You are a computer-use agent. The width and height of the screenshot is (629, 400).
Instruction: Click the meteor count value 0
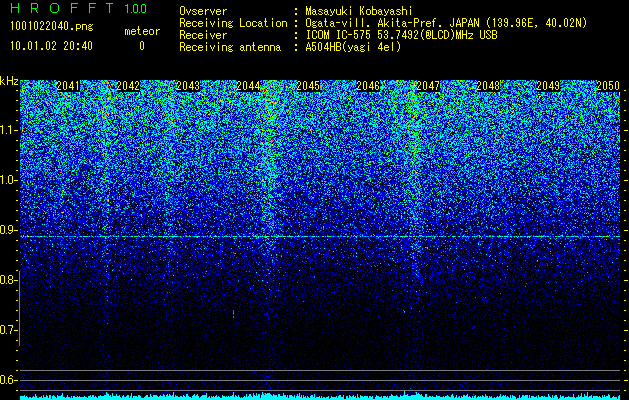click(x=142, y=46)
